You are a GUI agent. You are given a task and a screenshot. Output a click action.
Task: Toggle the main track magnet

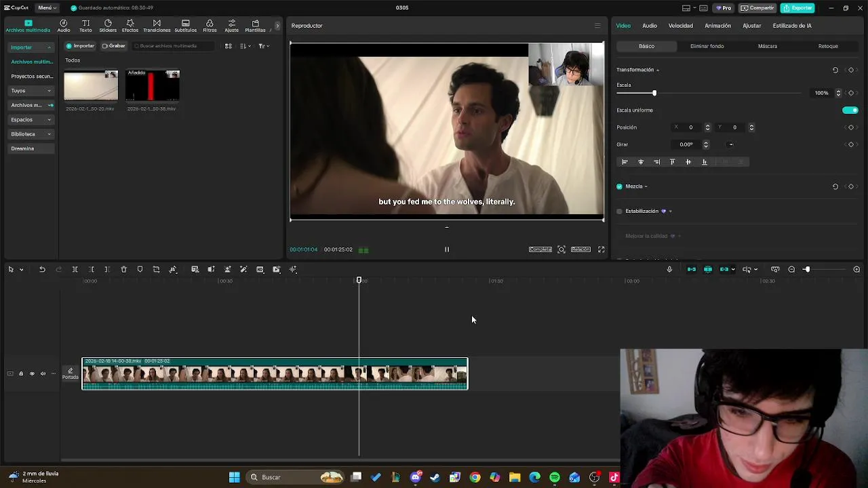click(692, 270)
